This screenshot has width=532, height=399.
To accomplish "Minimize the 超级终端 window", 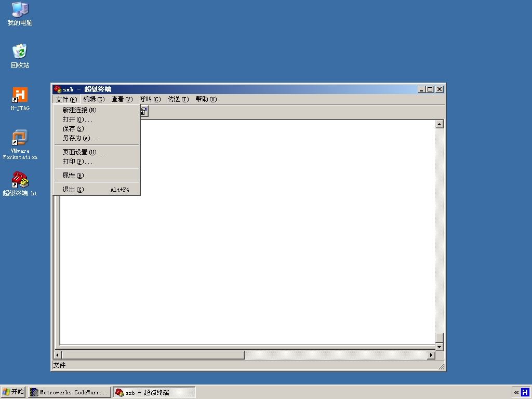I will tap(421, 89).
